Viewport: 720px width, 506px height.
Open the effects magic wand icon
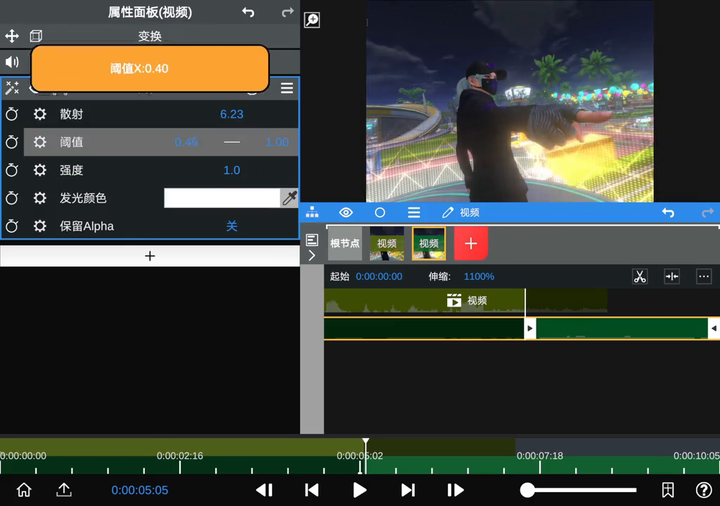pos(12,88)
